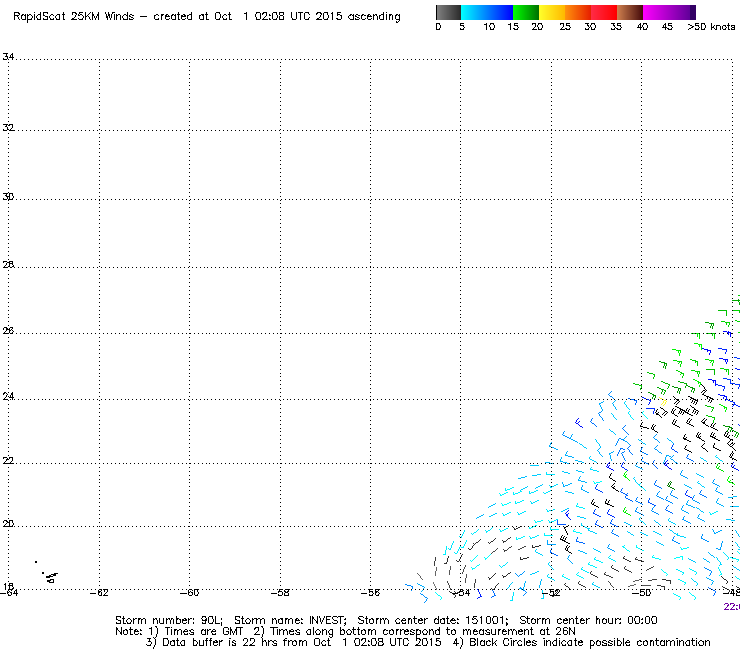Click the longitude label '-62'
740x650 pixels.
click(99, 593)
